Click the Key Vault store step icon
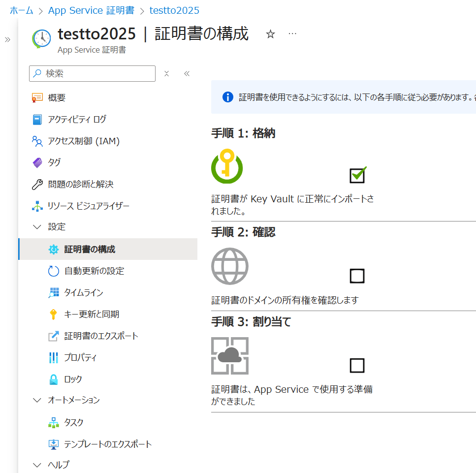 [227, 166]
